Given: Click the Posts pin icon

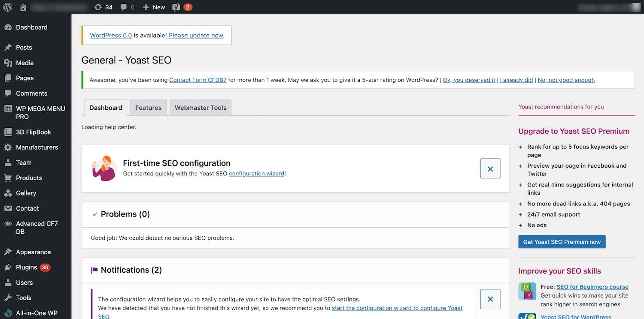Looking at the screenshot, I should tap(8, 48).
